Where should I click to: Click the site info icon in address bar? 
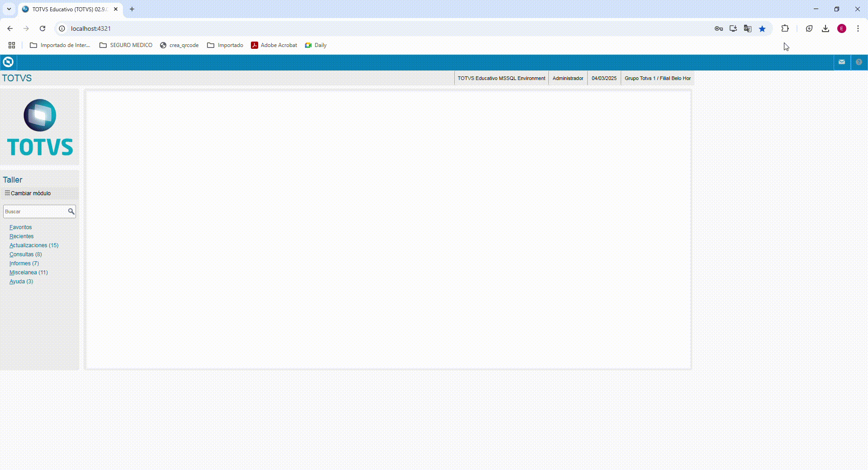point(62,28)
